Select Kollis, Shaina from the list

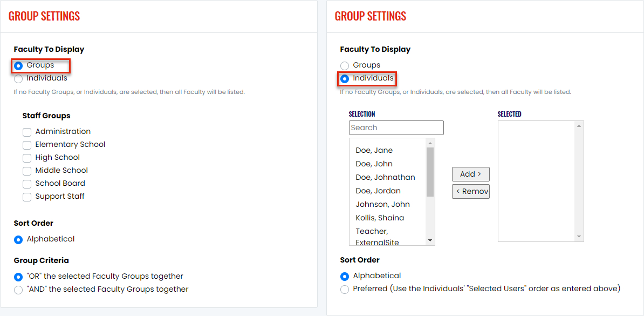[380, 218]
